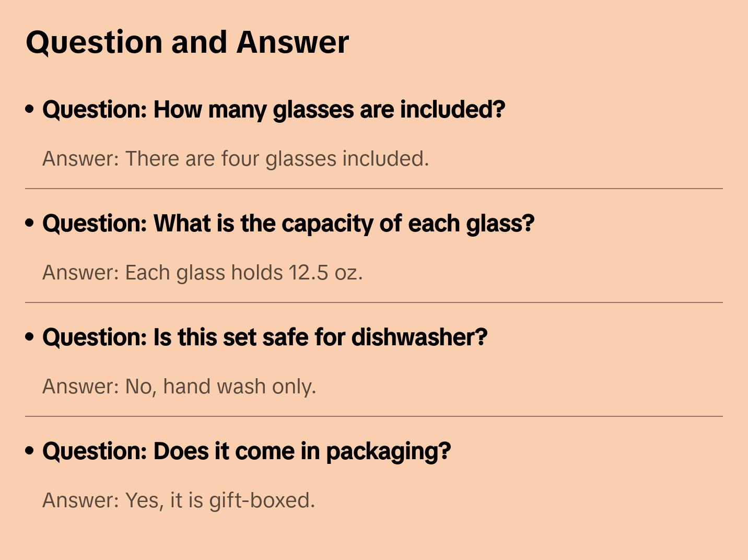This screenshot has height=560, width=748.
Task: Click the answer "Each glass holds 12.5 oz."
Action: point(203,273)
